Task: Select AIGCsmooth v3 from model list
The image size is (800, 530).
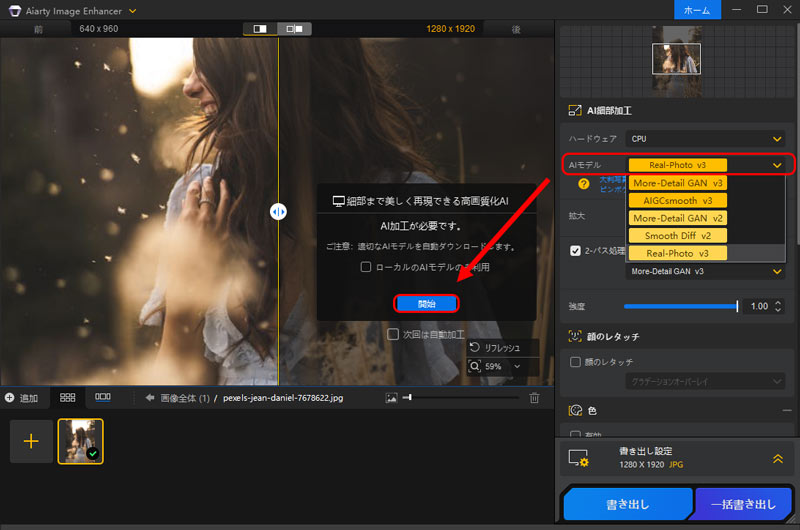Action: click(678, 200)
